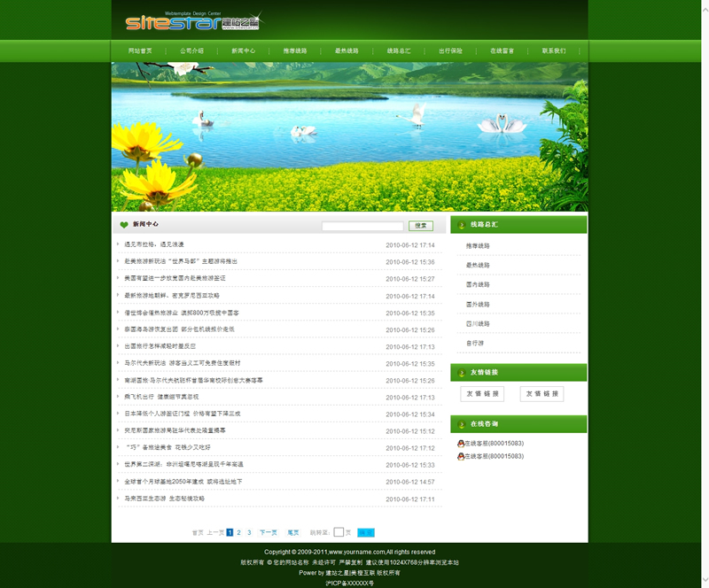Click the round icon in 友情链接 header

pos(461,372)
